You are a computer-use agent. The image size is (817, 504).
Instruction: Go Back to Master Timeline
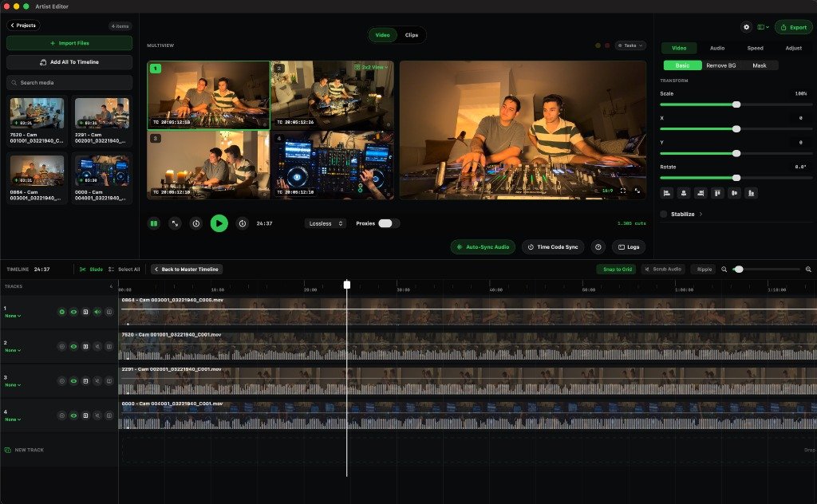[187, 270]
